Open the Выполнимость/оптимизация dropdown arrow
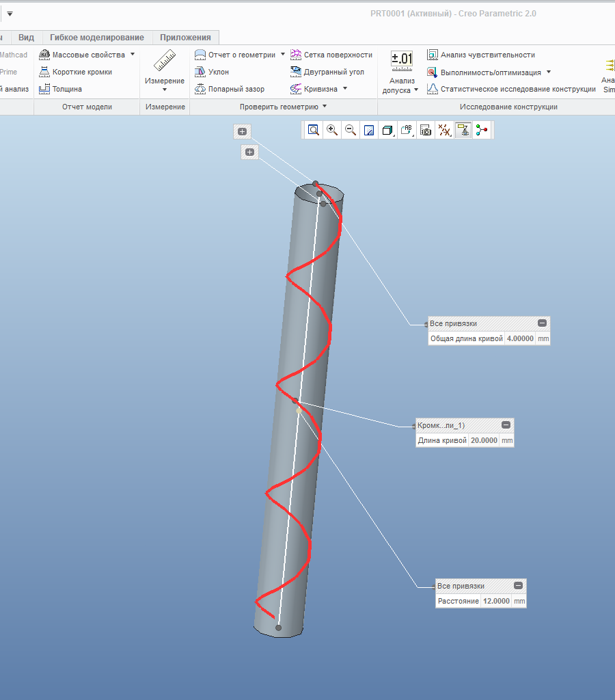 click(x=549, y=72)
